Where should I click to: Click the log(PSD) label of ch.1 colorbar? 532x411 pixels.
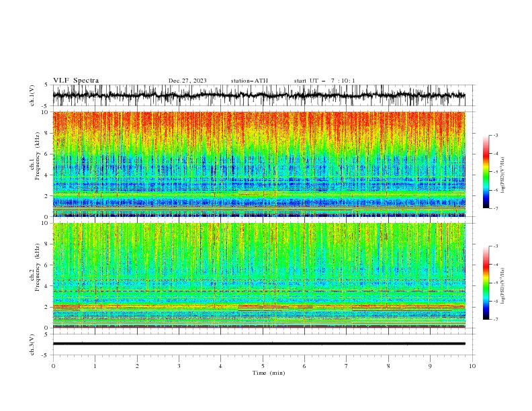coord(502,175)
